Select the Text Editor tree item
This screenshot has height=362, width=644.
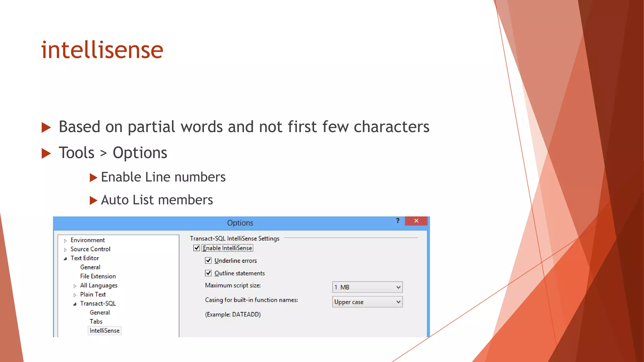pyautogui.click(x=85, y=258)
